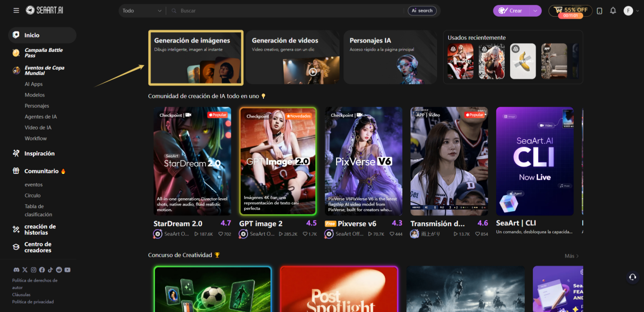Click the X (Twitter) icon in footer

click(25, 270)
